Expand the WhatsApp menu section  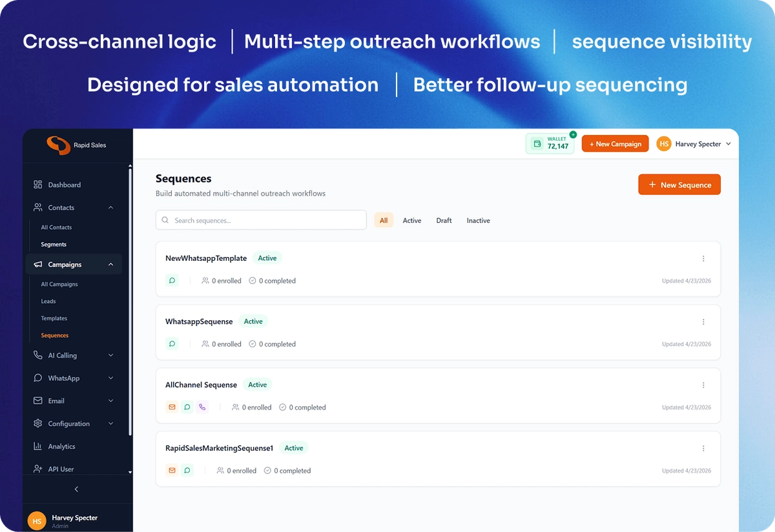(x=110, y=378)
